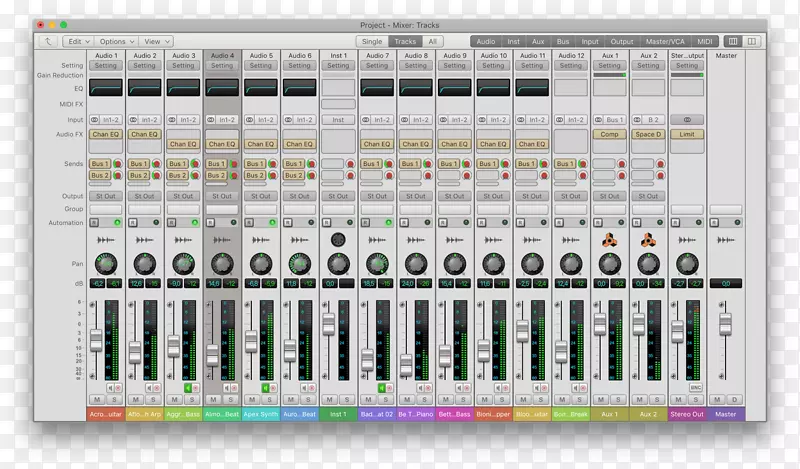Viewport: 800px width, 469px height.
Task: Click the Master channel volume fader
Action: coord(726,325)
